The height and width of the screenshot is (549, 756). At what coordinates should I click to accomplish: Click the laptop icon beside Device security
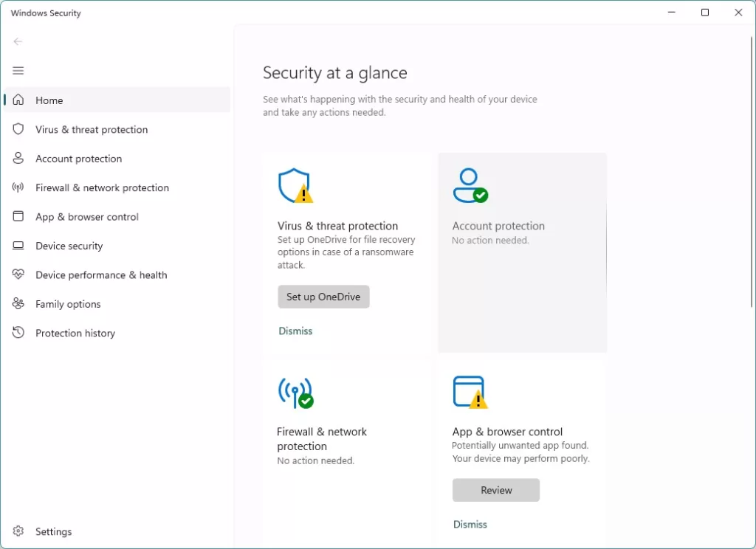click(18, 246)
